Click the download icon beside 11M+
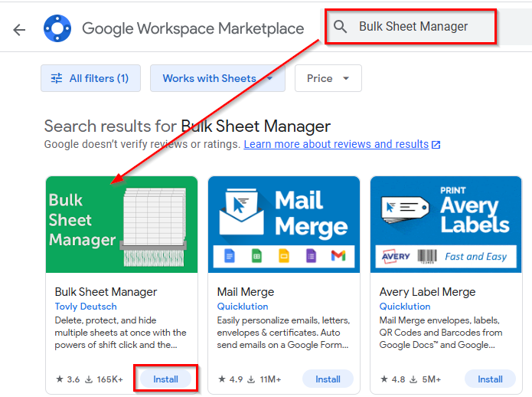 click(251, 379)
